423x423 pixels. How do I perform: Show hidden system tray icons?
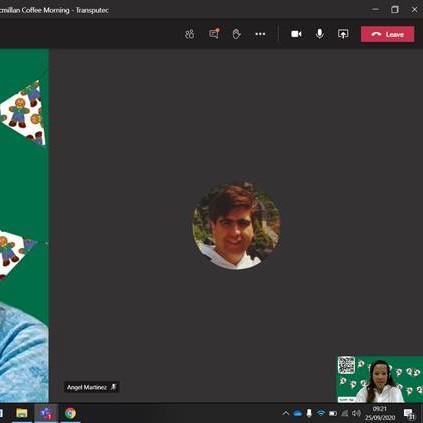tap(285, 413)
